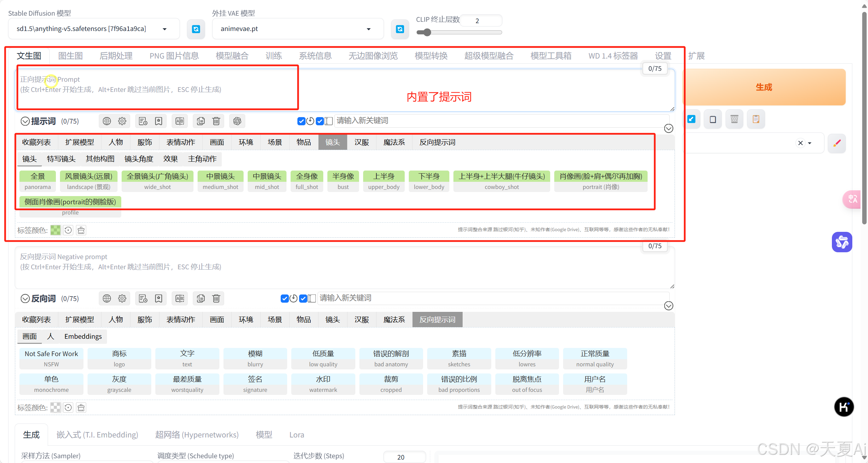The width and height of the screenshot is (868, 463).
Task: Select the 人物 category tab in the positive prompt panel
Action: pyautogui.click(x=116, y=142)
